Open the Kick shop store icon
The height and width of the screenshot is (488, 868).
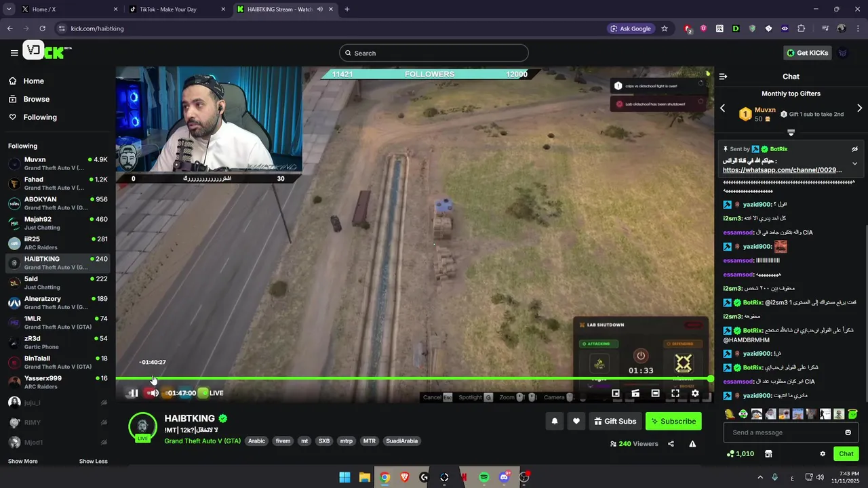click(768, 453)
